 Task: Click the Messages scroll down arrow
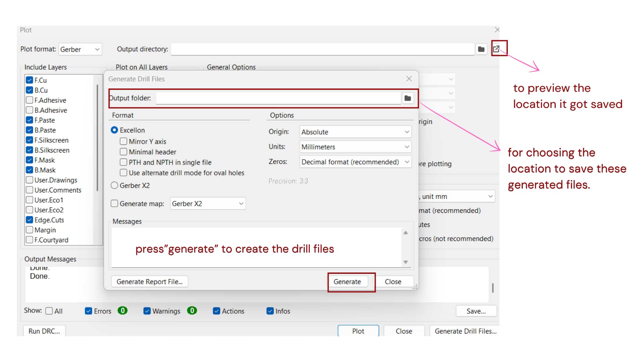(406, 262)
